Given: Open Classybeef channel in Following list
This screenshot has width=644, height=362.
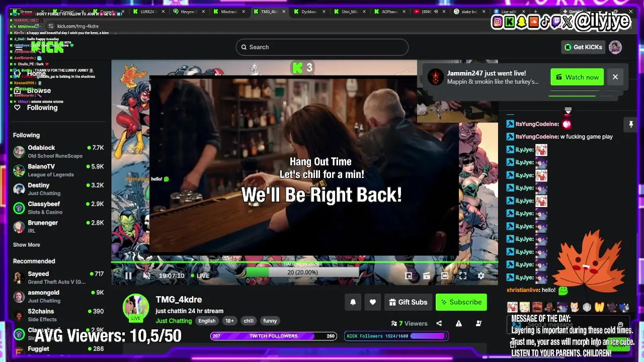Looking at the screenshot, I should [58, 208].
